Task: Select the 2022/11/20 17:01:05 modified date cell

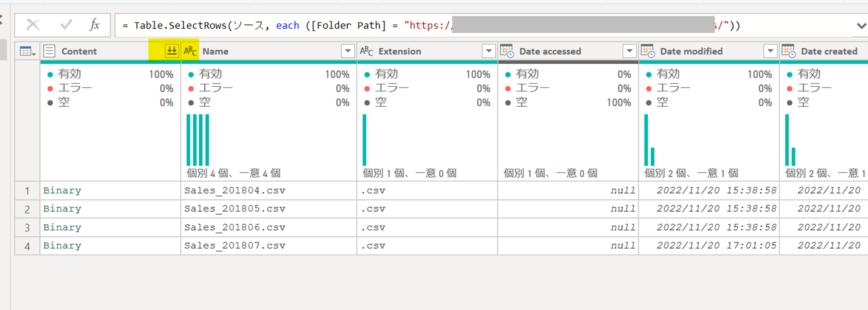Action: click(x=709, y=245)
